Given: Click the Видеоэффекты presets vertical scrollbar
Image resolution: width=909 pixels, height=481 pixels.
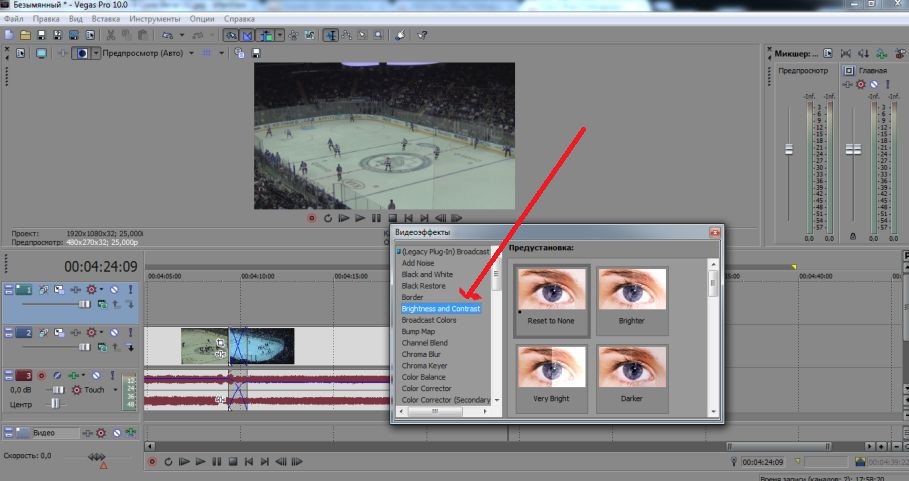Looking at the screenshot, I should coord(714,338).
